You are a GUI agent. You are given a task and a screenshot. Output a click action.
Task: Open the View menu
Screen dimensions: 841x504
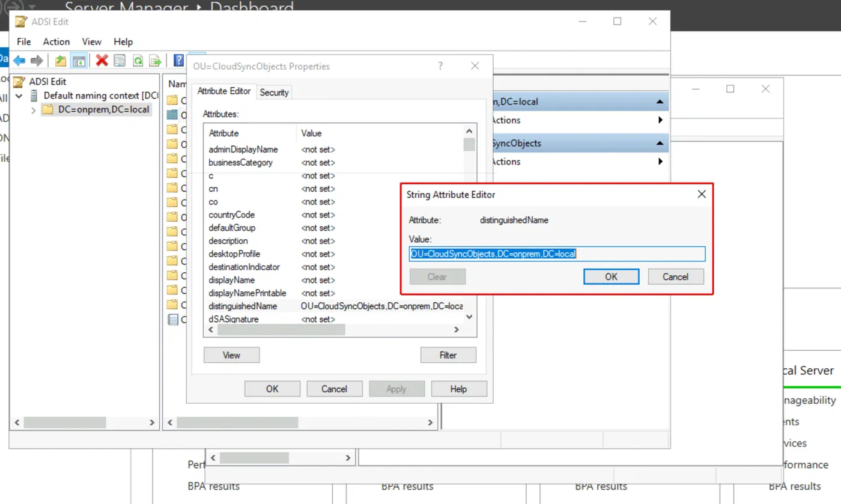92,41
